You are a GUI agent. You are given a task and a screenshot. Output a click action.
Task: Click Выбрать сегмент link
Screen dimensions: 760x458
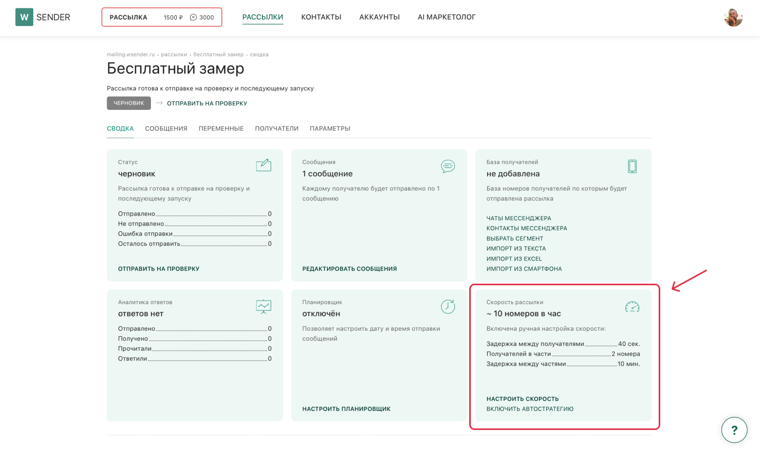[x=515, y=238]
